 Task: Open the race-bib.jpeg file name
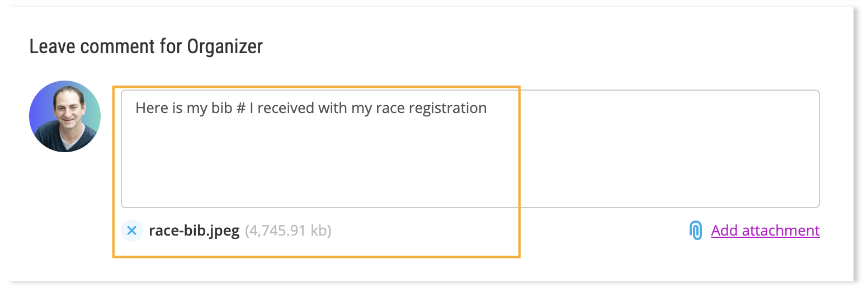(194, 231)
